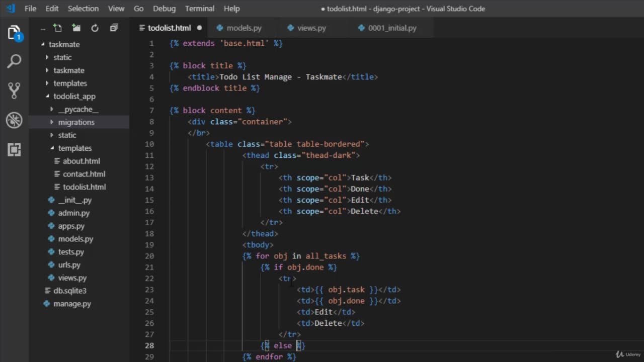Open db.sqlite3 from the explorer

pyautogui.click(x=70, y=291)
